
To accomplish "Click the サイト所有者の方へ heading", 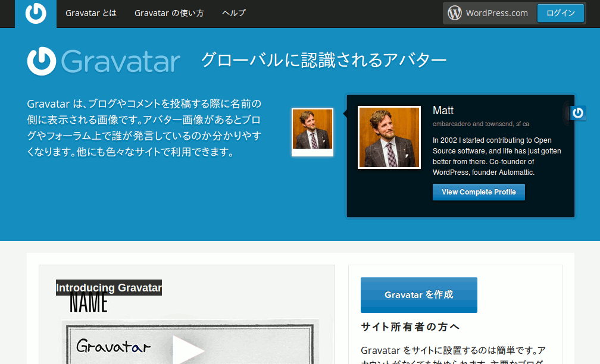I will 410,327.
